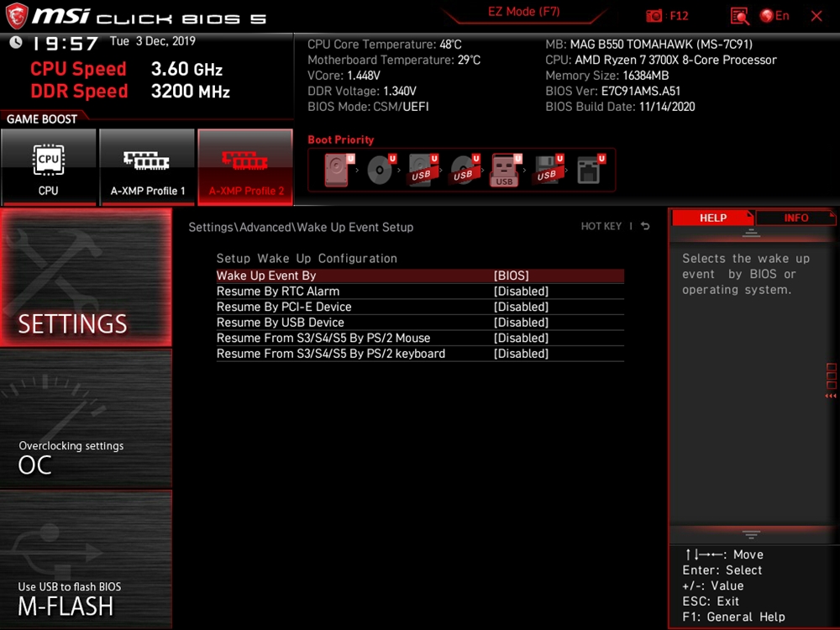Open the BIOS search magnifier icon
This screenshot has width=840, height=630.
(739, 16)
